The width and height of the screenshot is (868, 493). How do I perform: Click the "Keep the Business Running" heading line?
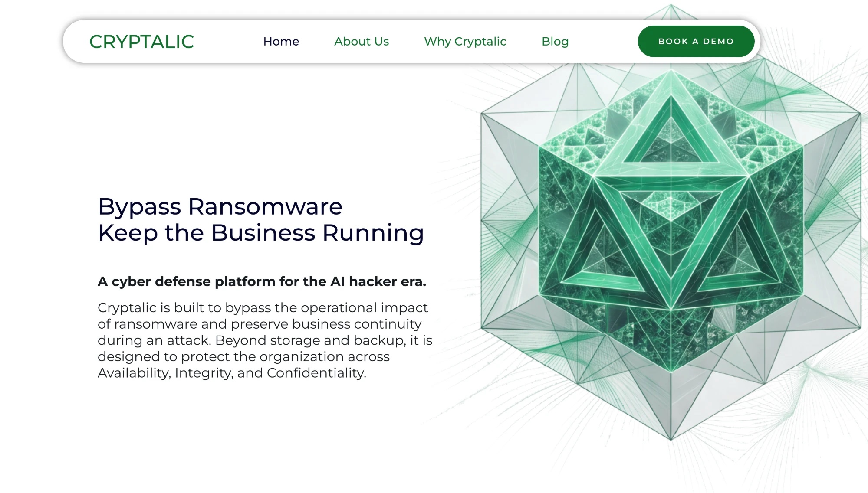(261, 233)
